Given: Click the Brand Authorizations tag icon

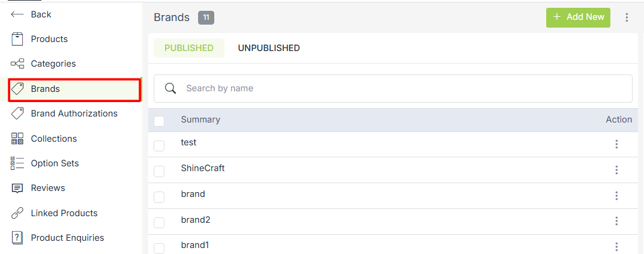Looking at the screenshot, I should point(17,113).
